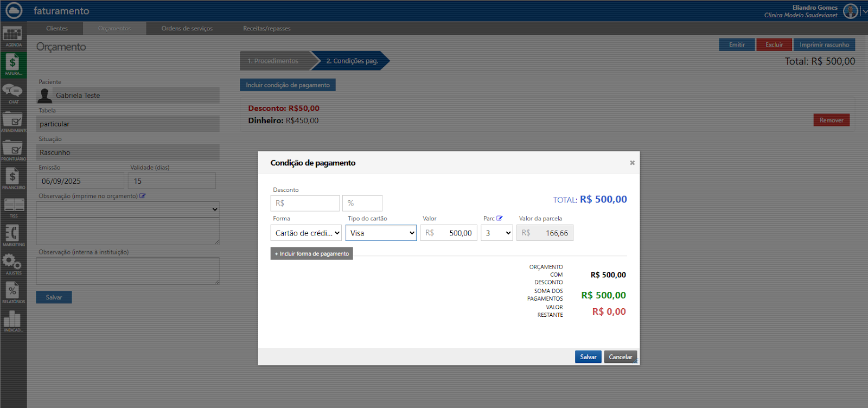This screenshot has width=868, height=408.
Task: Open the Financeiro sidebar icon
Action: tap(13, 179)
